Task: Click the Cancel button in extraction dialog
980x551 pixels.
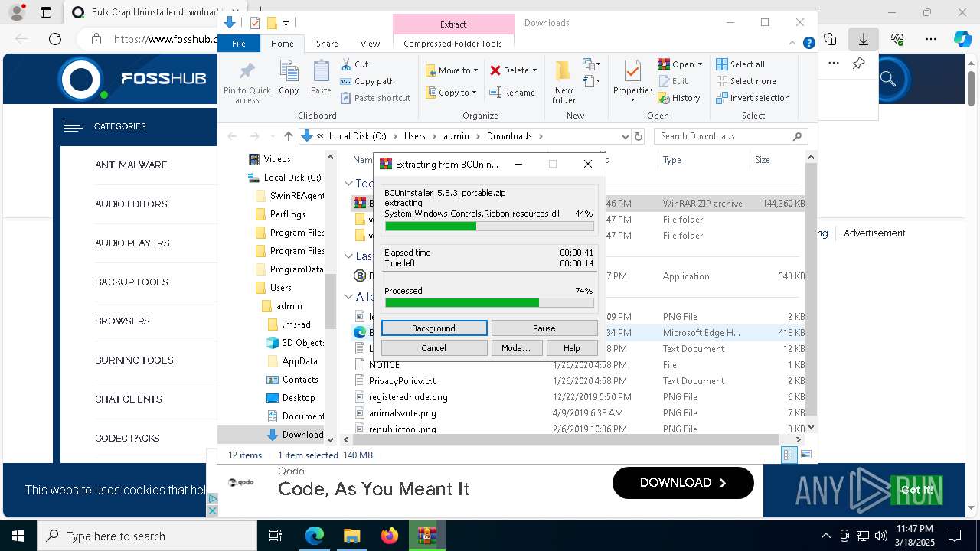Action: click(x=434, y=348)
